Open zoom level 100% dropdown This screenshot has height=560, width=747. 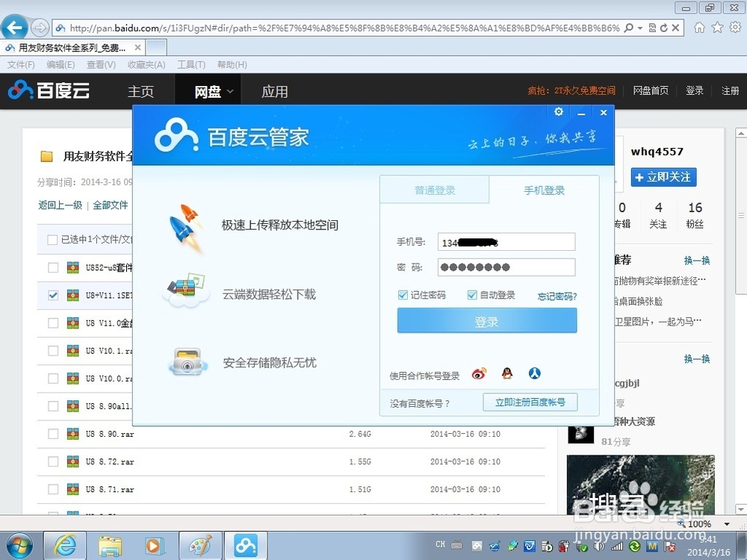click(727, 524)
